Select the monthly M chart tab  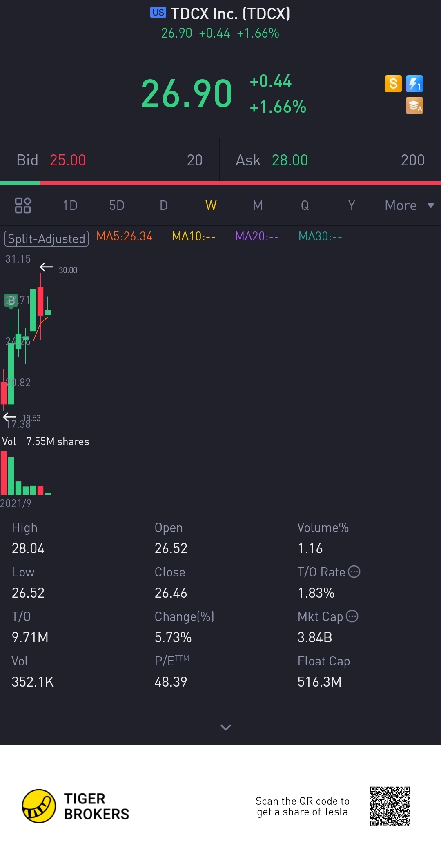(x=258, y=205)
